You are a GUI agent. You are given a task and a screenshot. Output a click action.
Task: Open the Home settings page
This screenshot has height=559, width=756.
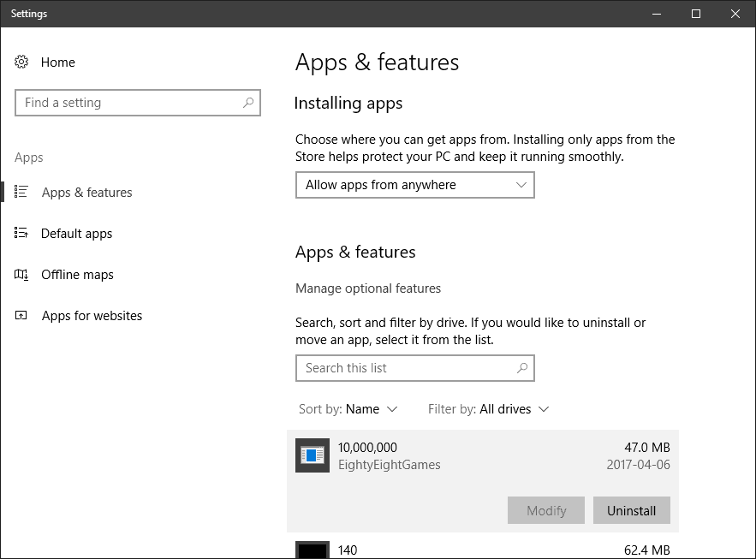58,62
